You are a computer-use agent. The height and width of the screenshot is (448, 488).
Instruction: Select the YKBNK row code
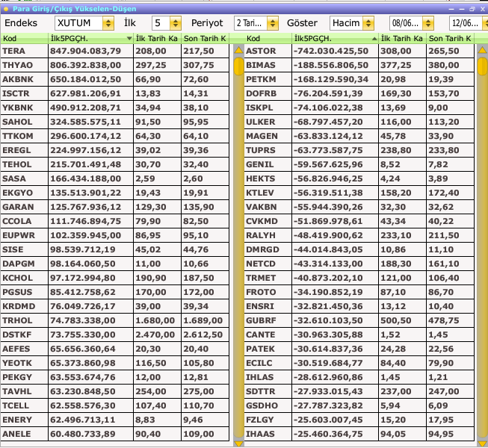pyautogui.click(x=17, y=108)
